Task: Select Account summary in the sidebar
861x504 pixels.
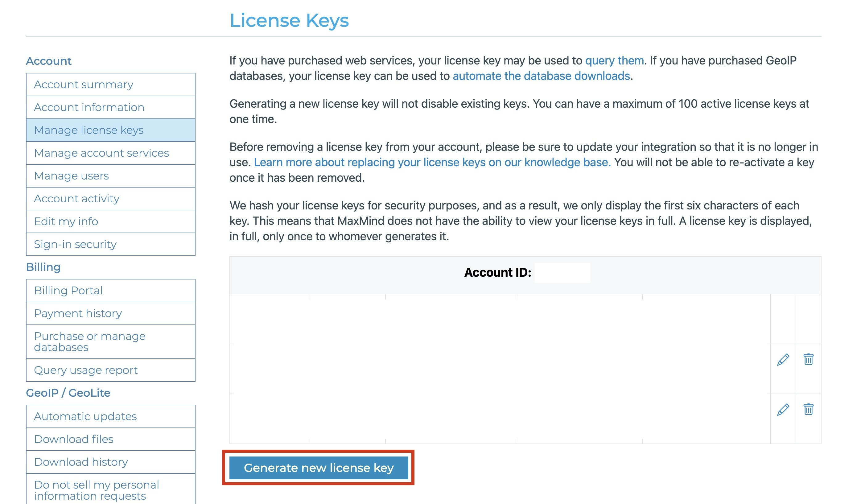Action: tap(84, 85)
